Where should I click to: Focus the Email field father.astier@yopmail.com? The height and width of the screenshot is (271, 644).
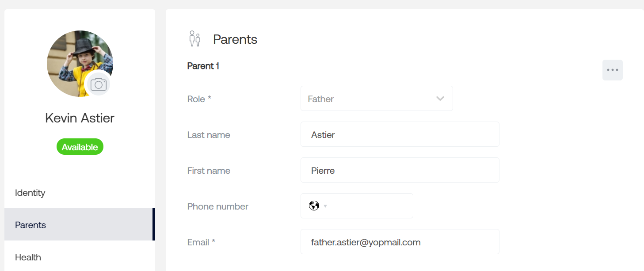point(400,242)
